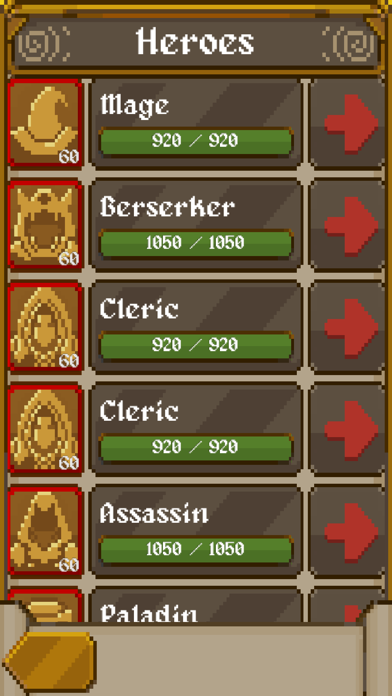The image size is (392, 696).
Task: Click the Assassin 1050 / 1050 health bar
Action: click(196, 550)
